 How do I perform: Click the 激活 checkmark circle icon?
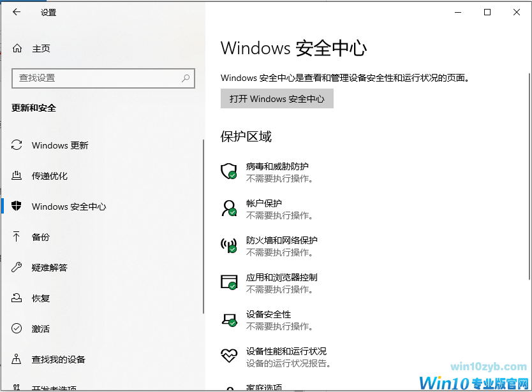click(x=17, y=328)
